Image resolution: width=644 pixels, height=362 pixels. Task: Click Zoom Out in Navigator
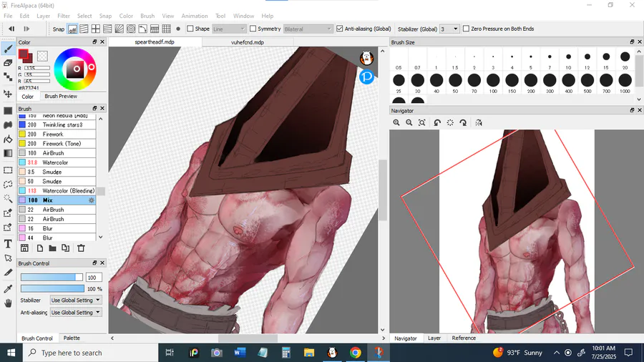click(409, 123)
